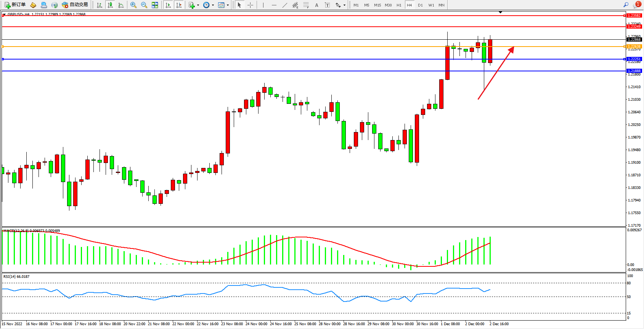This screenshot has width=644, height=329.
Task: Tile chart windows with the grid icon
Action: tap(155, 5)
